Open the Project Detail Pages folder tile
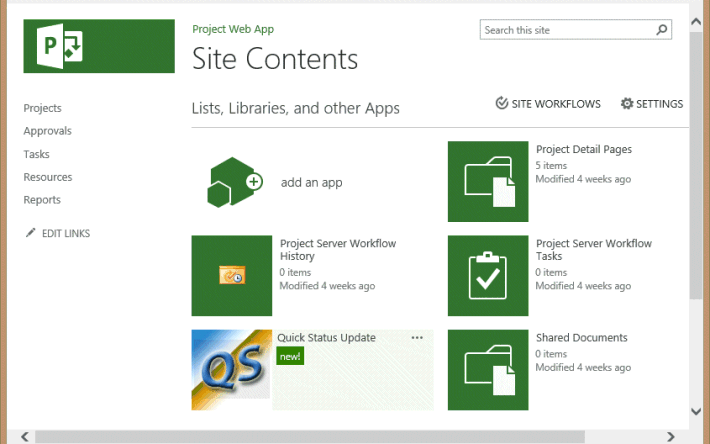The height and width of the screenshot is (444, 710). 488,181
